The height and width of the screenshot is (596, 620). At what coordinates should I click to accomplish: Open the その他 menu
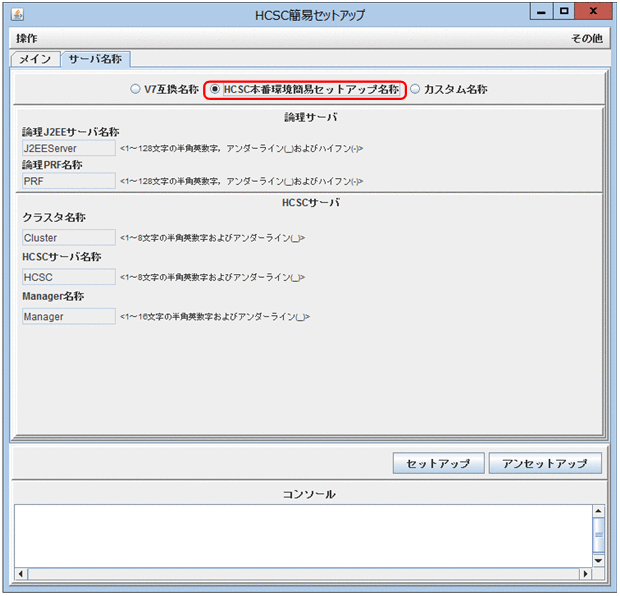587,38
